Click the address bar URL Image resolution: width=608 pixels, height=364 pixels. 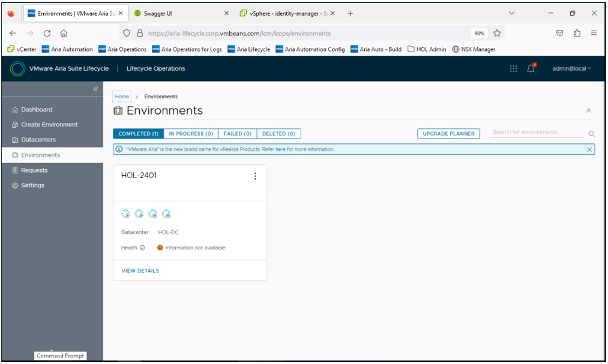[x=239, y=34]
